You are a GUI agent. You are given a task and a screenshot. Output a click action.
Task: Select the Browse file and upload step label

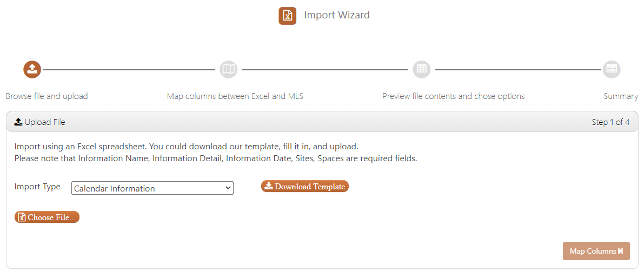[47, 96]
